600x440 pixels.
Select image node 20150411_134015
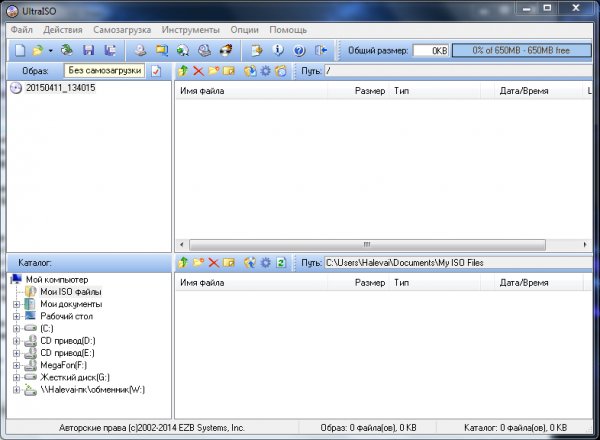tap(60, 88)
